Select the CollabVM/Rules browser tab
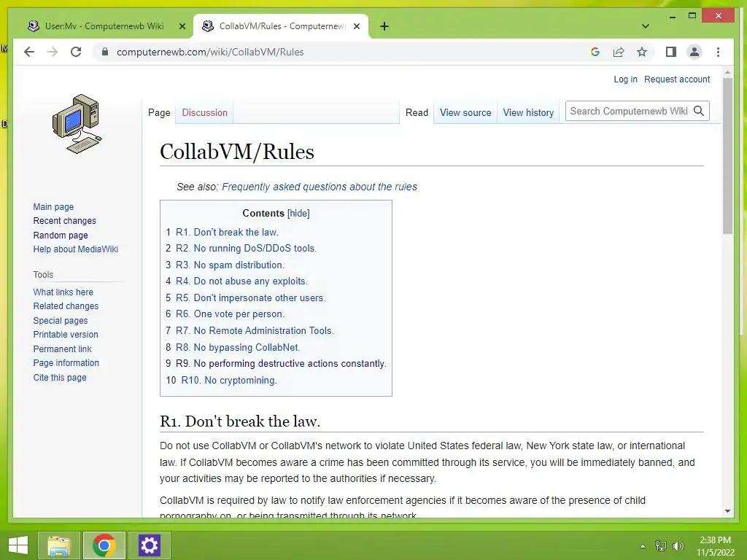 point(280,26)
